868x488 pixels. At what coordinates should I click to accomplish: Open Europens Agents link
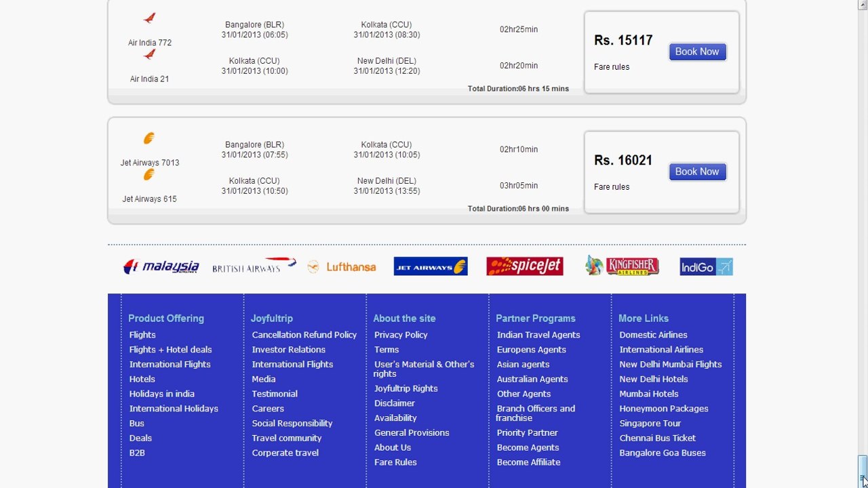[532, 350]
